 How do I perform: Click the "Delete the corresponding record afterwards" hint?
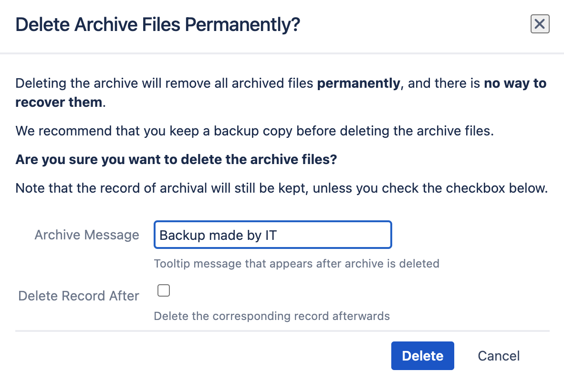[x=272, y=316]
